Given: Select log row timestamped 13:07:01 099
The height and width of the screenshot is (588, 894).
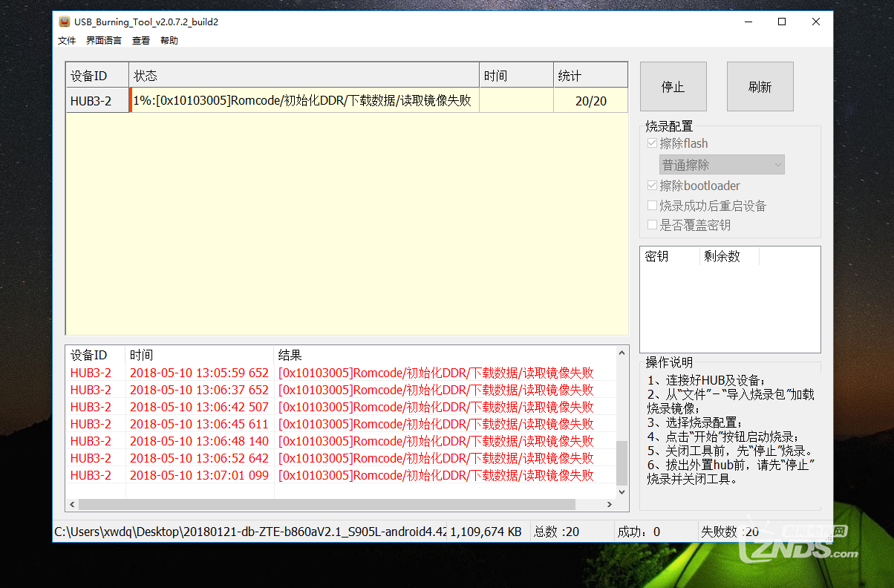Looking at the screenshot, I should tap(342, 475).
